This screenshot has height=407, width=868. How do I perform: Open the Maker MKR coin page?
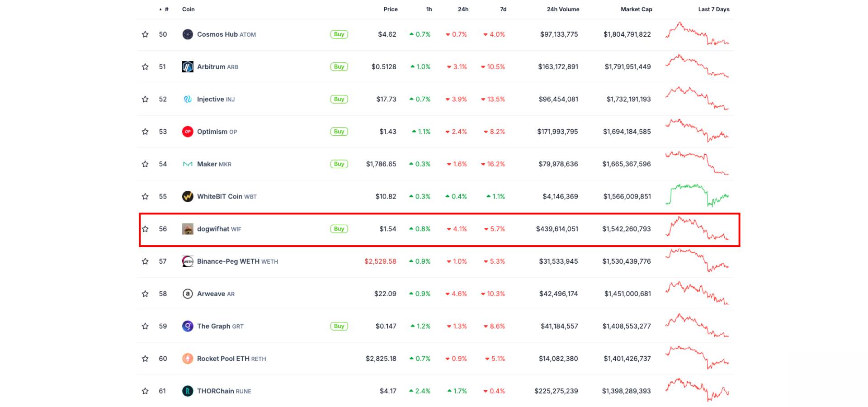coord(214,164)
